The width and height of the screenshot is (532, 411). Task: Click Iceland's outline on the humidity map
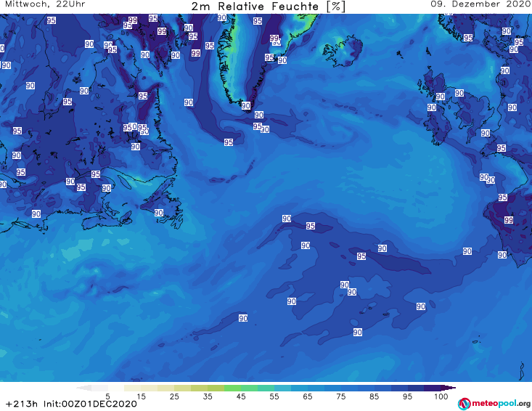[343, 52]
